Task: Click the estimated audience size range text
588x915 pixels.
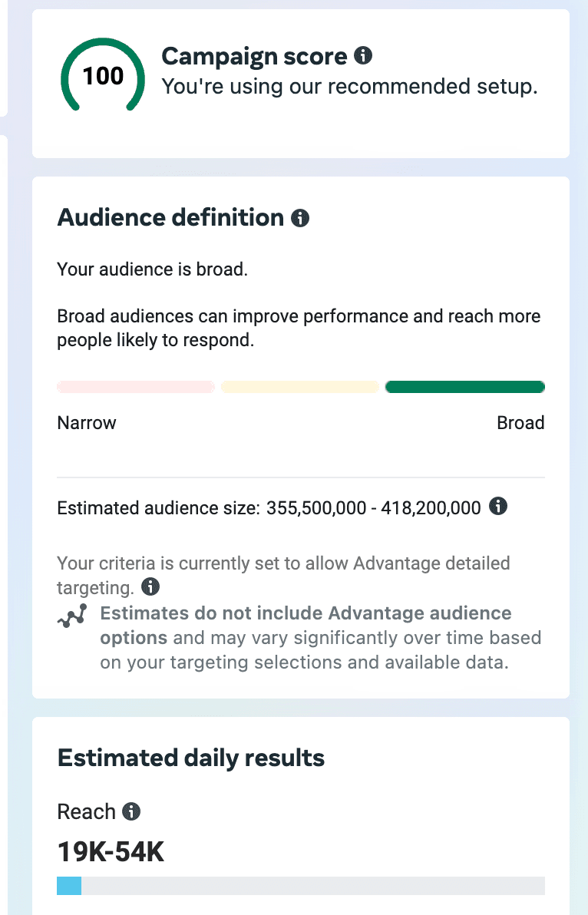Action: pyautogui.click(x=373, y=507)
